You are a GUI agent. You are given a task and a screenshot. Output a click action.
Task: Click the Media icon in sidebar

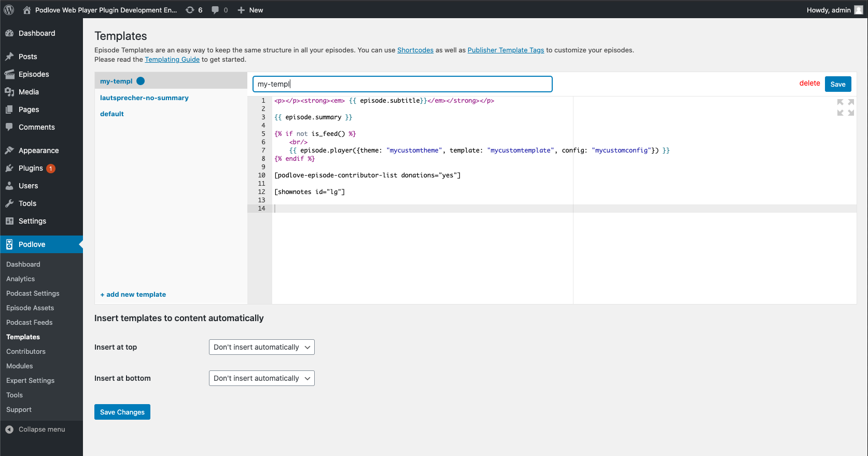click(x=9, y=92)
